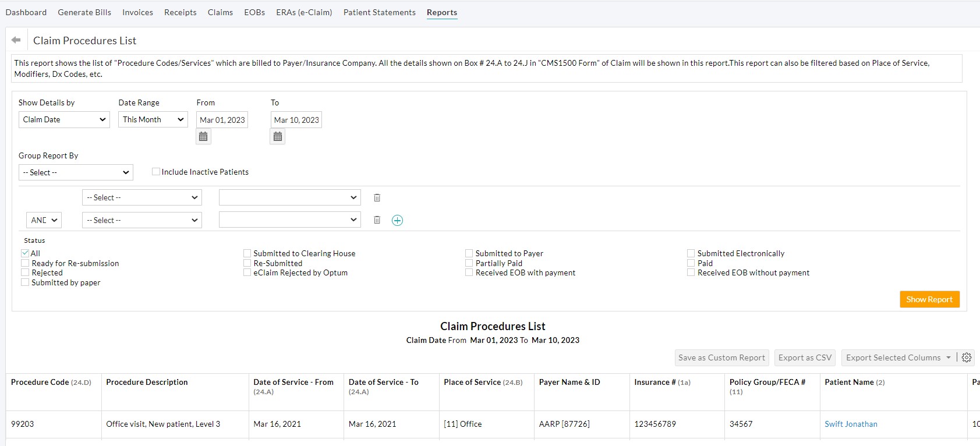Click the Show Report button
The image size is (980, 446).
[929, 299]
